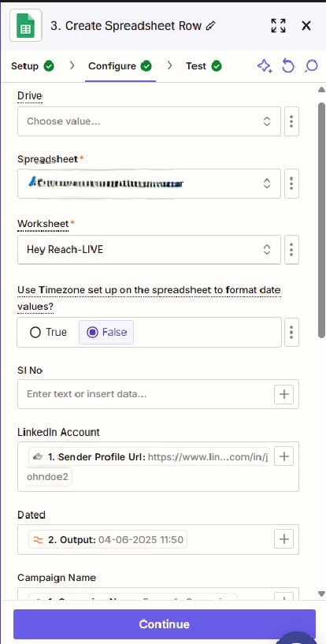Click the vertical scrollbar thumb
326x644 pixels.
322,221
